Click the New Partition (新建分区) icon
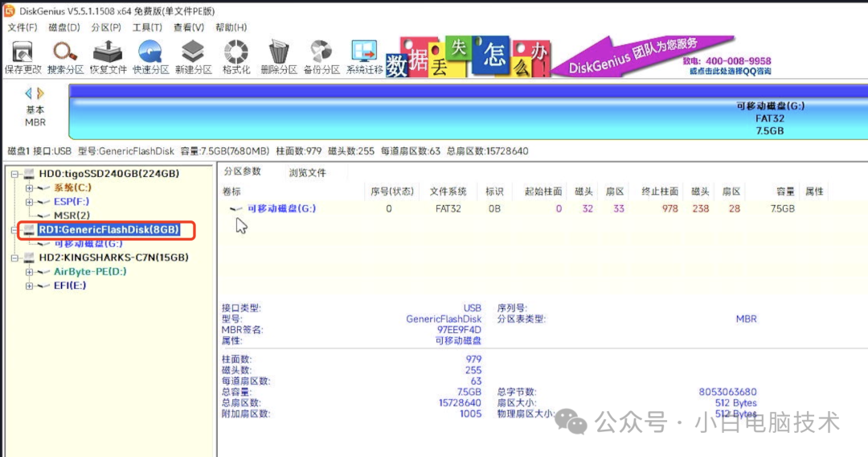This screenshot has height=457, width=868. [x=193, y=57]
